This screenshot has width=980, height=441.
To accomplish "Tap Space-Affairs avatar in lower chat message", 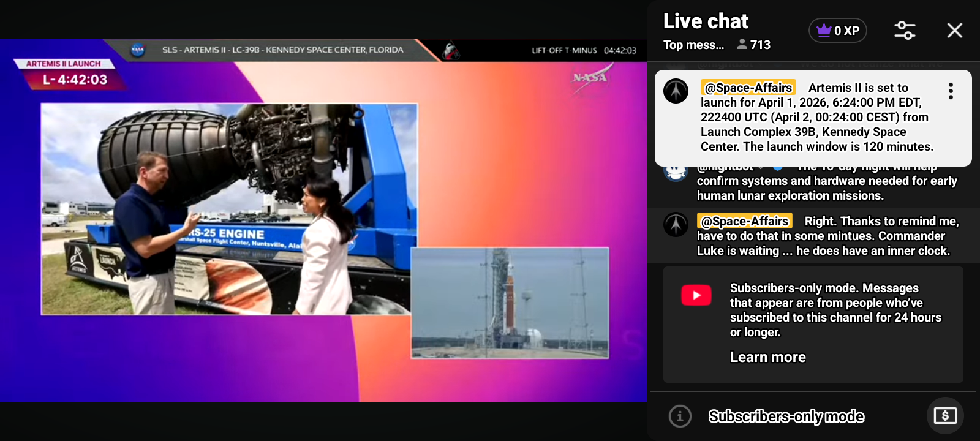I will 676,225.
